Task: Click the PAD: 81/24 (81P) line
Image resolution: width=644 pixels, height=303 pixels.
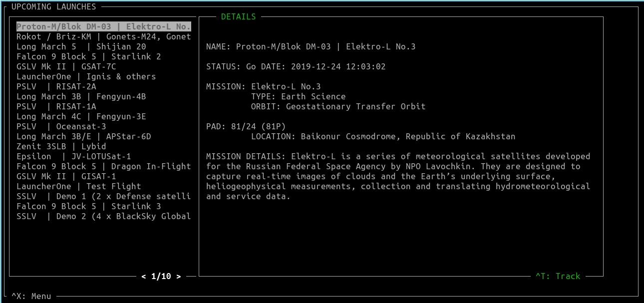Action: 246,126
